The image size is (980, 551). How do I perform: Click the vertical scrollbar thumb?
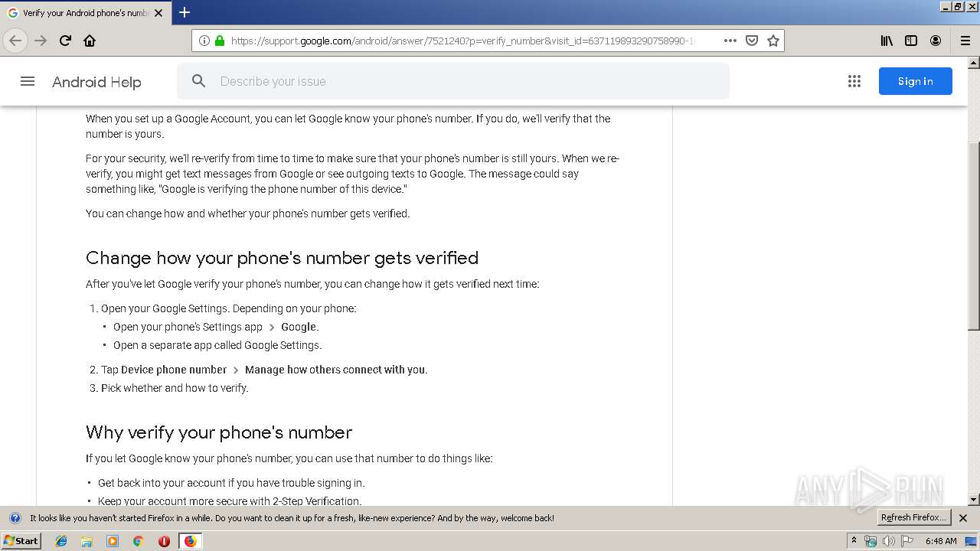coord(974,236)
